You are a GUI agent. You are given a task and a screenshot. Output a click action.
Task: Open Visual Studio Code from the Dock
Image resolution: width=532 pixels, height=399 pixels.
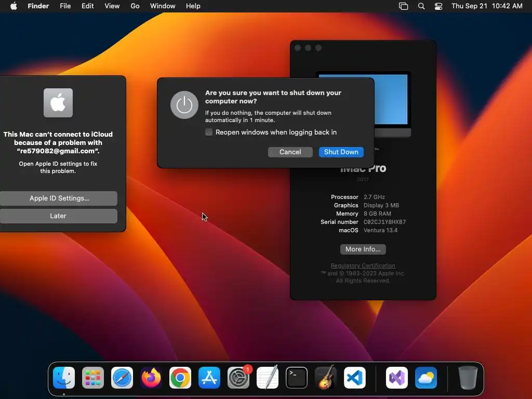(354, 378)
